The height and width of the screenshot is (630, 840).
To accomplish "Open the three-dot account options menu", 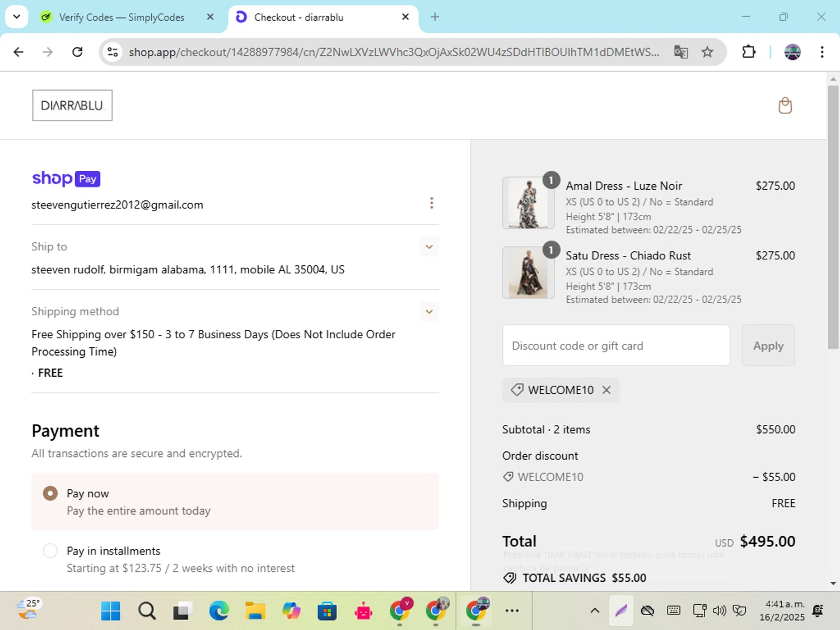I will pyautogui.click(x=431, y=203).
